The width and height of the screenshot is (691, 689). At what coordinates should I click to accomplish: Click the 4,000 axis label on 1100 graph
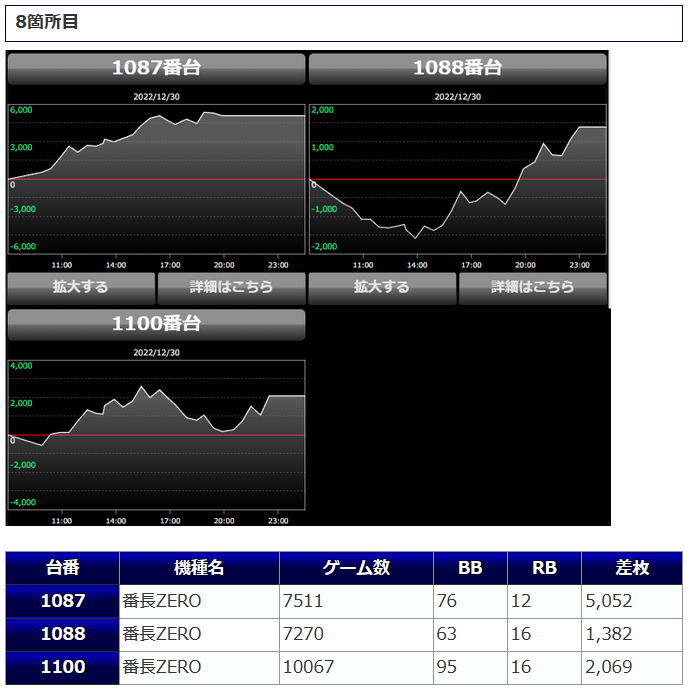[x=21, y=366]
